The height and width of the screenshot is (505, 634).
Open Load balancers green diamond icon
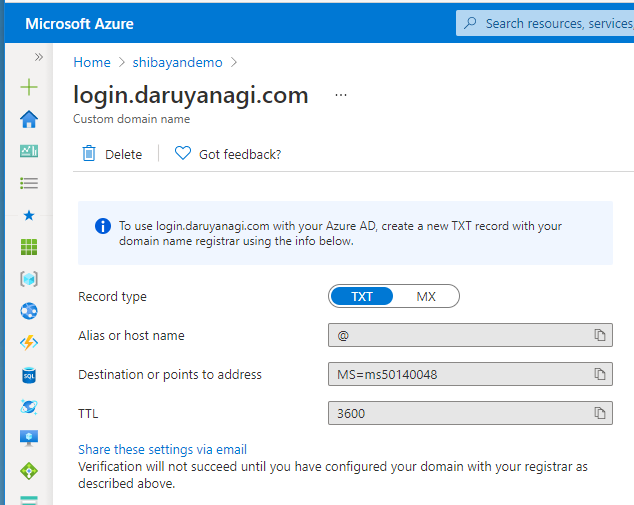tap(29, 471)
